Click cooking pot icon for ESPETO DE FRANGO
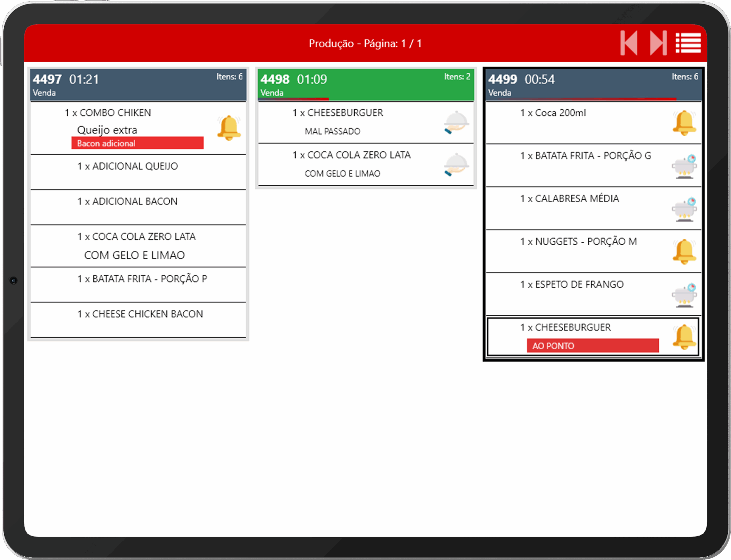Viewport: 731px width, 560px height. [x=684, y=295]
